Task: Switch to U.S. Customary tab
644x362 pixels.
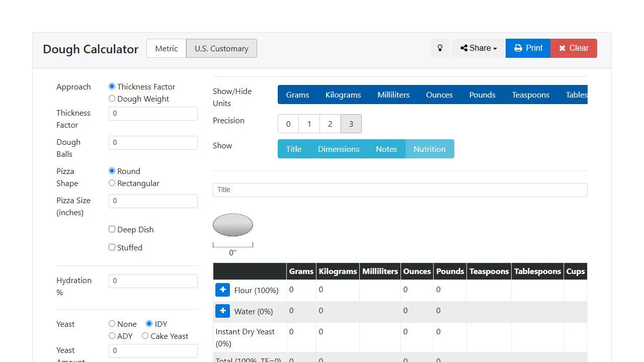Action: [x=221, y=48]
